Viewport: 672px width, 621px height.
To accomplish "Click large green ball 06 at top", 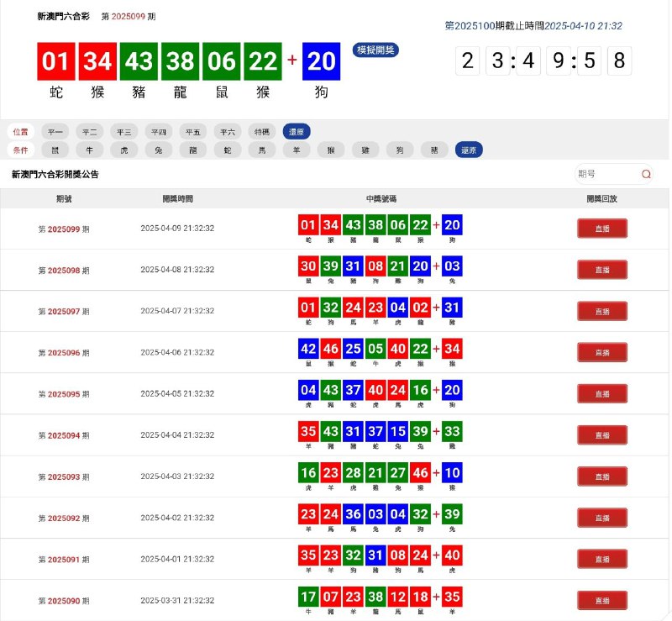I will (x=222, y=61).
